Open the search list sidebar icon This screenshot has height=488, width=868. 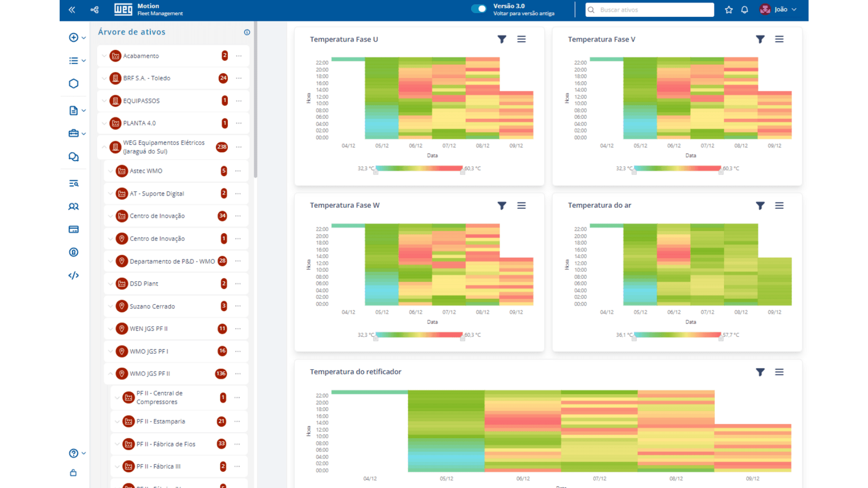(74, 183)
